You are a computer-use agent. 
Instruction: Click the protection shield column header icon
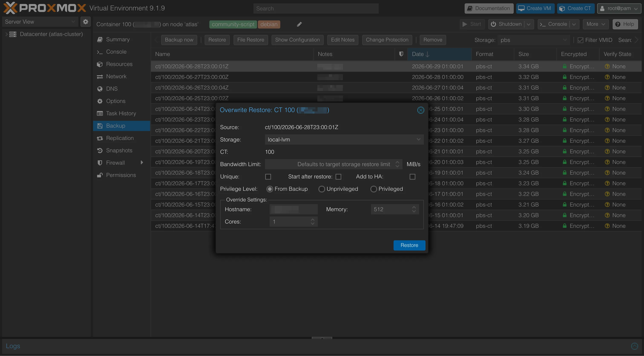401,54
